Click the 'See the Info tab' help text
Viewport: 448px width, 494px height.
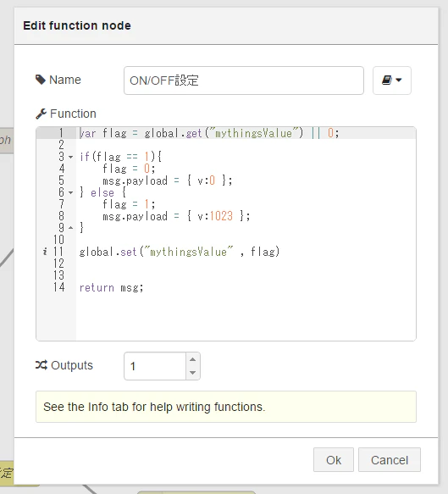(154, 407)
